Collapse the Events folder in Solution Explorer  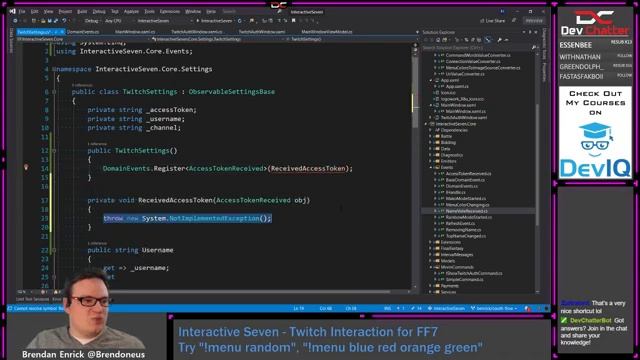[x=431, y=167]
